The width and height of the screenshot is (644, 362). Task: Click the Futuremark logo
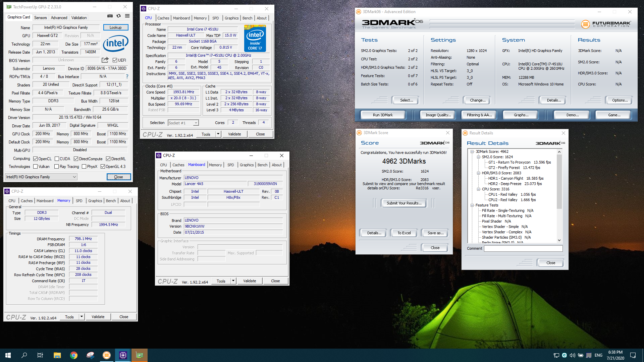pos(606,24)
